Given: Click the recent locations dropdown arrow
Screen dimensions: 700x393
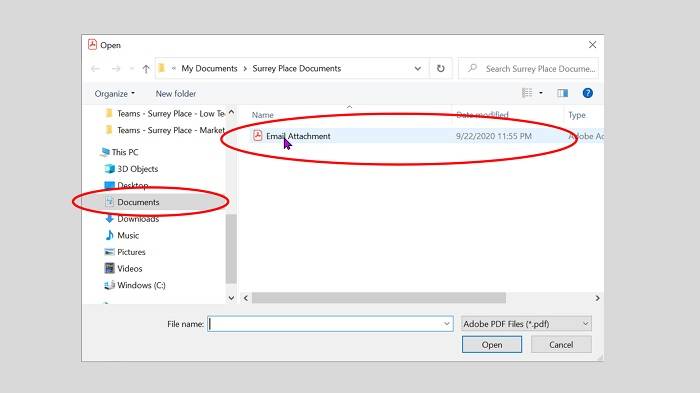Looking at the screenshot, I should point(131,69).
